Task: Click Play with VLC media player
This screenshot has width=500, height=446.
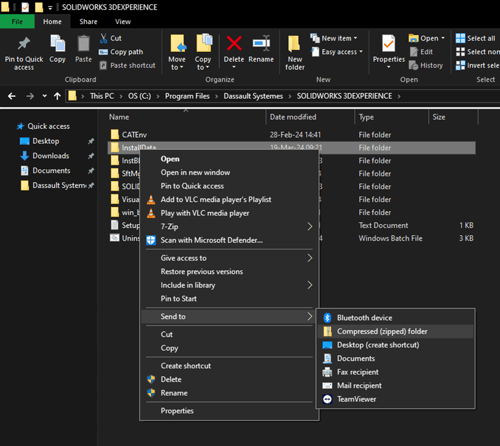Action: point(229,213)
